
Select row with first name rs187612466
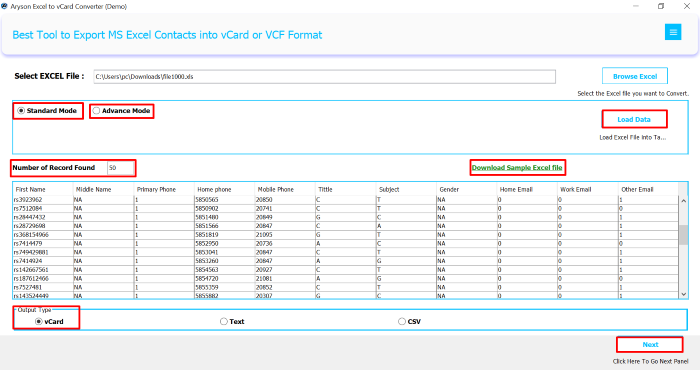[x=346, y=279]
